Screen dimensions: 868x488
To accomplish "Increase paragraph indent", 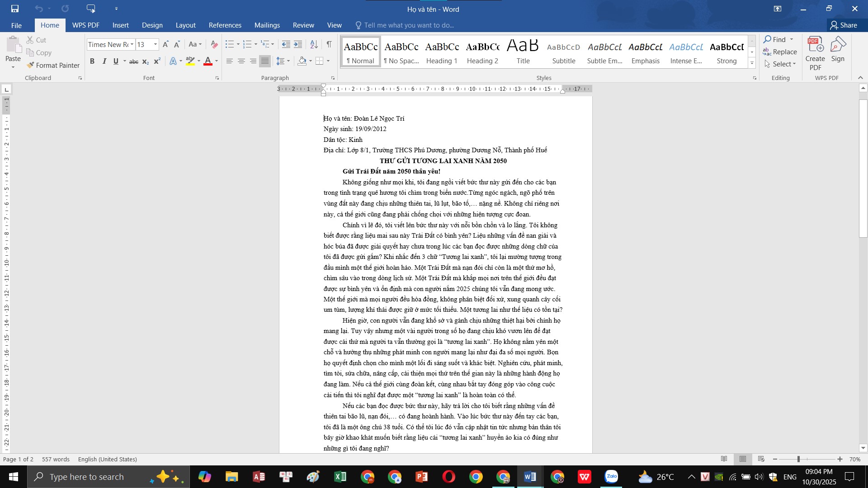I will tap(298, 44).
